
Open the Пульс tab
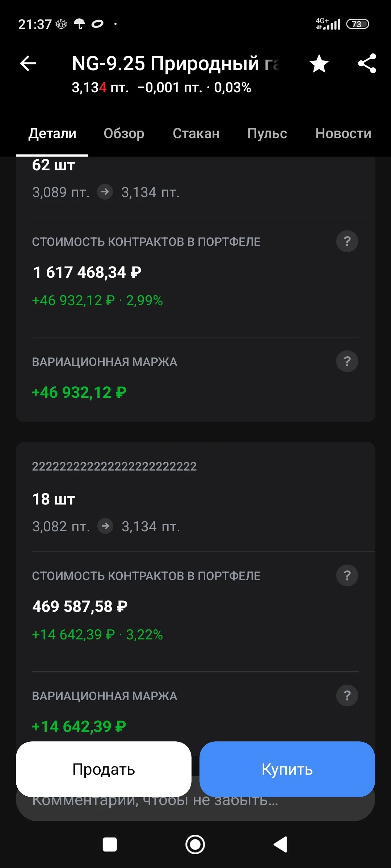point(267,134)
